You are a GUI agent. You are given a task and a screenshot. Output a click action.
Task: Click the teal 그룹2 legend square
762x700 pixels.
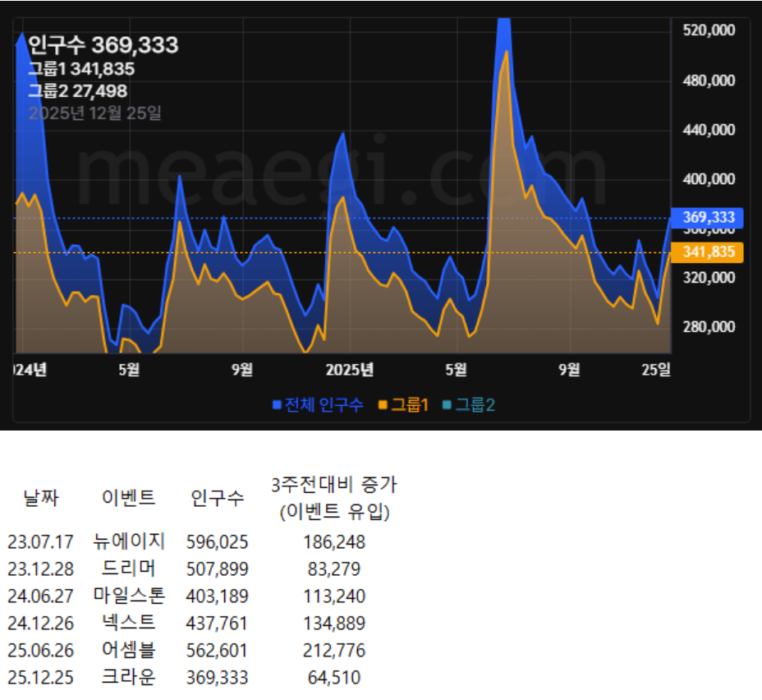pyautogui.click(x=447, y=405)
